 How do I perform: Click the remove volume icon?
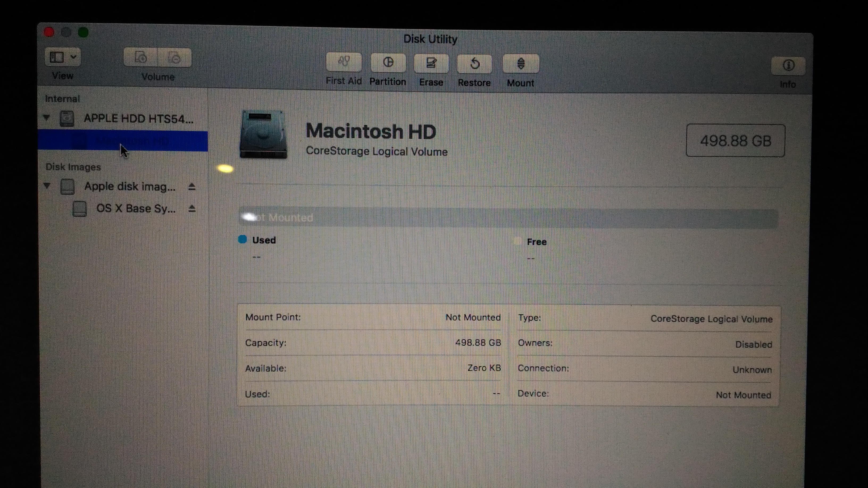(x=174, y=58)
